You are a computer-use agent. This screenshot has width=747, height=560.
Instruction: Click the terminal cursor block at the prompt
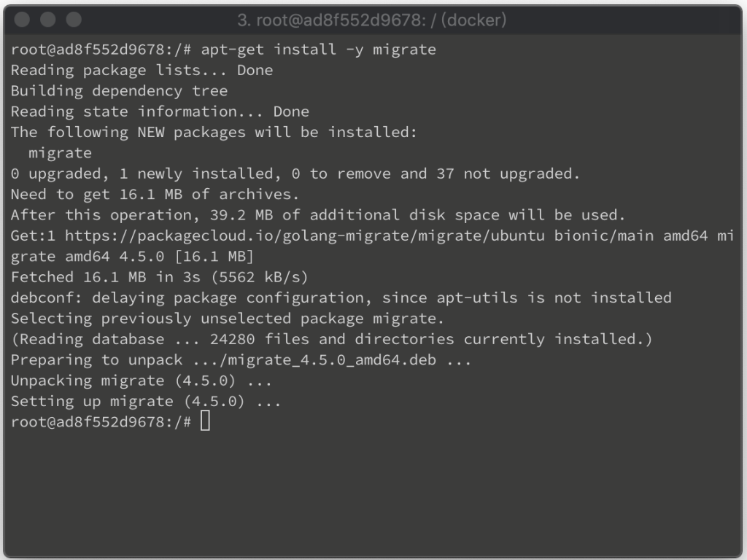click(x=205, y=421)
